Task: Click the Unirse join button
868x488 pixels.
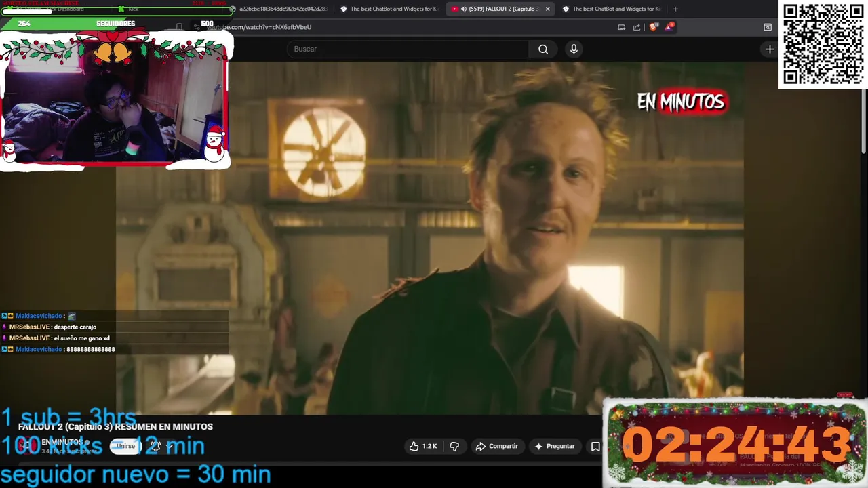Action: [x=125, y=446]
